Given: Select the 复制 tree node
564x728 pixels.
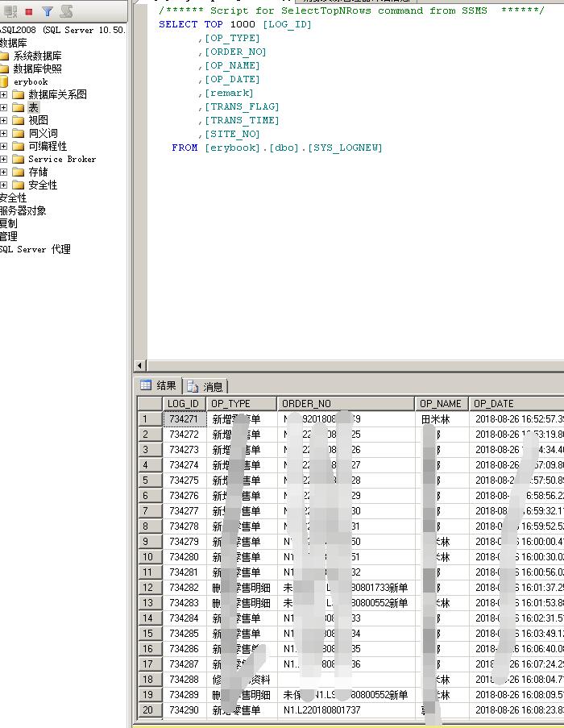Looking at the screenshot, I should click(9, 224).
